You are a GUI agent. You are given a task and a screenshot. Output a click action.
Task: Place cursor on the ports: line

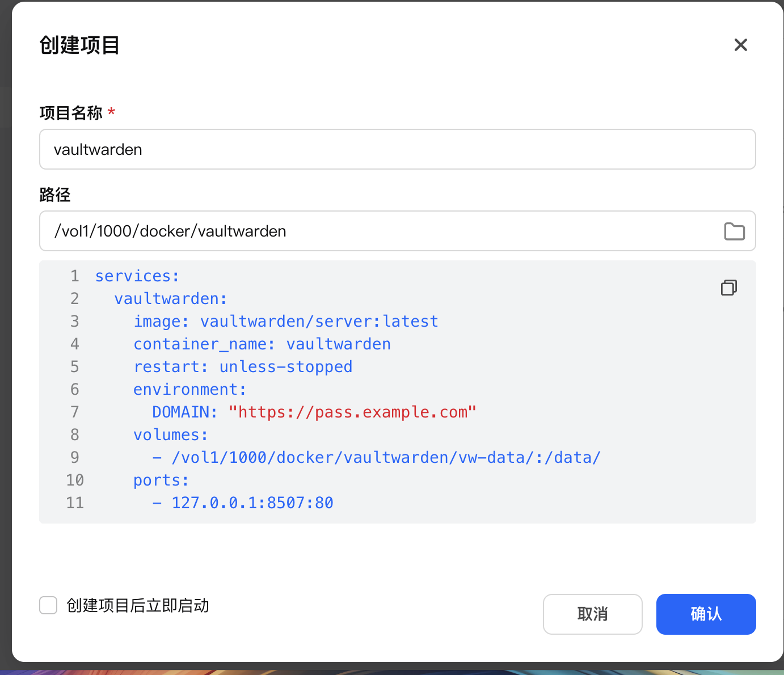coord(161,480)
